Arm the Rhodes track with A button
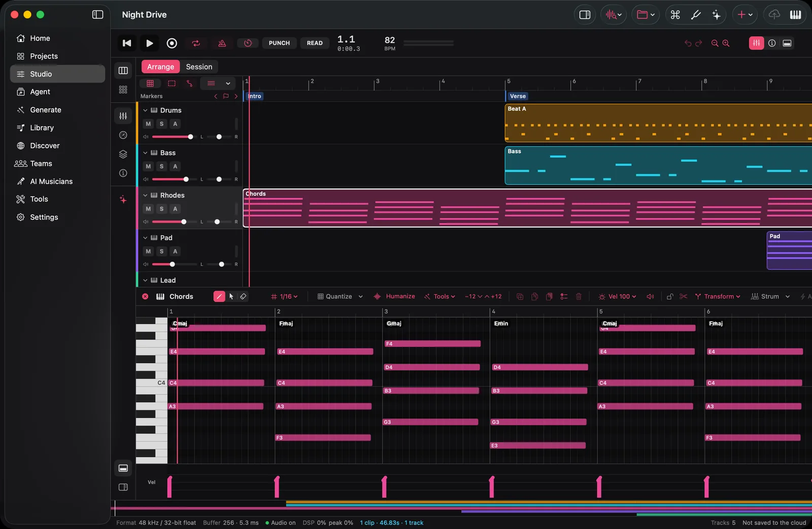The image size is (812, 529). (x=175, y=209)
